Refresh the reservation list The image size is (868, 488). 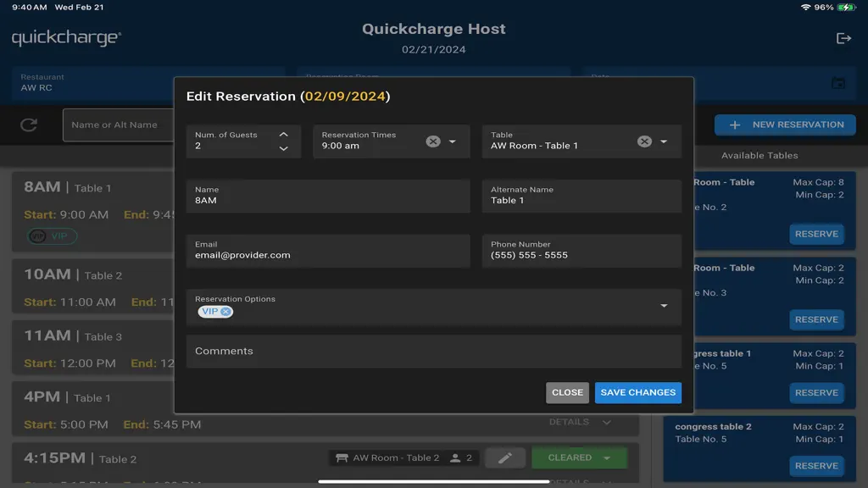pos(29,125)
